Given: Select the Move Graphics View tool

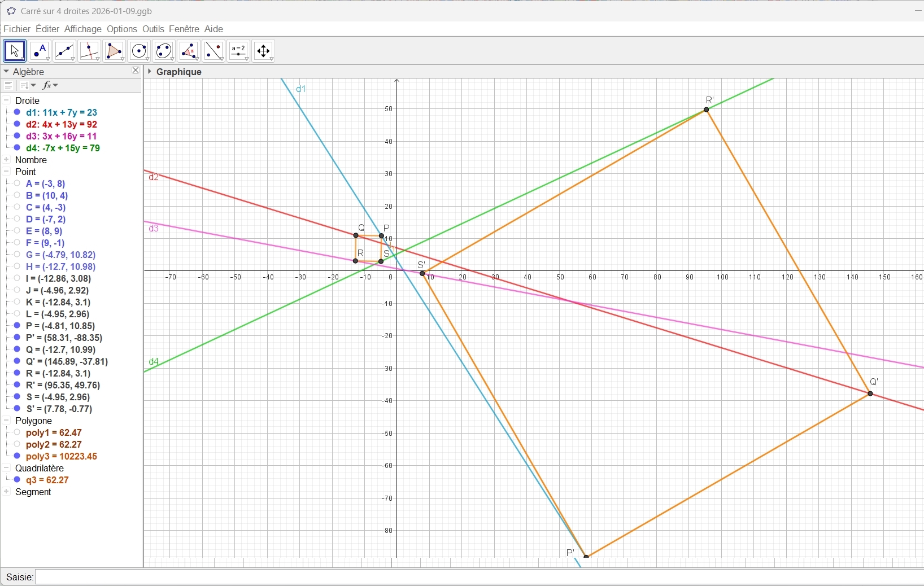Looking at the screenshot, I should coord(264,51).
